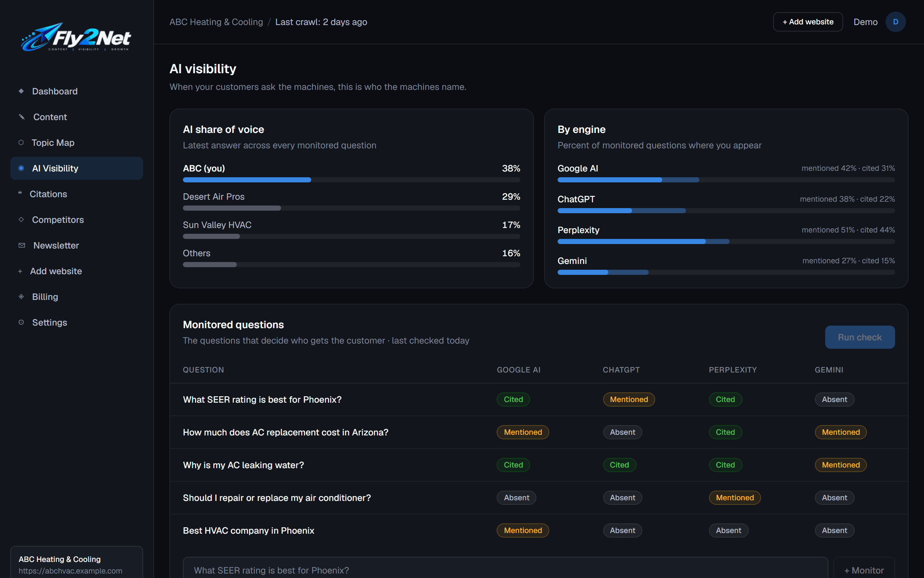
Task: Choose Add website in the sidebar menu
Action: [76, 271]
